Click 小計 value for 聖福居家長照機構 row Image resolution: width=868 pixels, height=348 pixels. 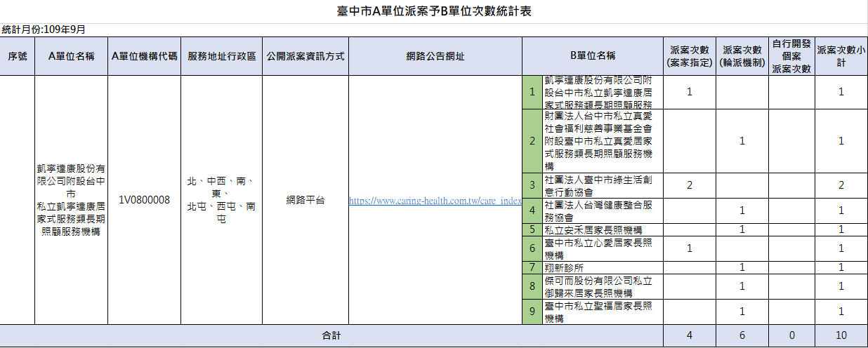(x=841, y=312)
